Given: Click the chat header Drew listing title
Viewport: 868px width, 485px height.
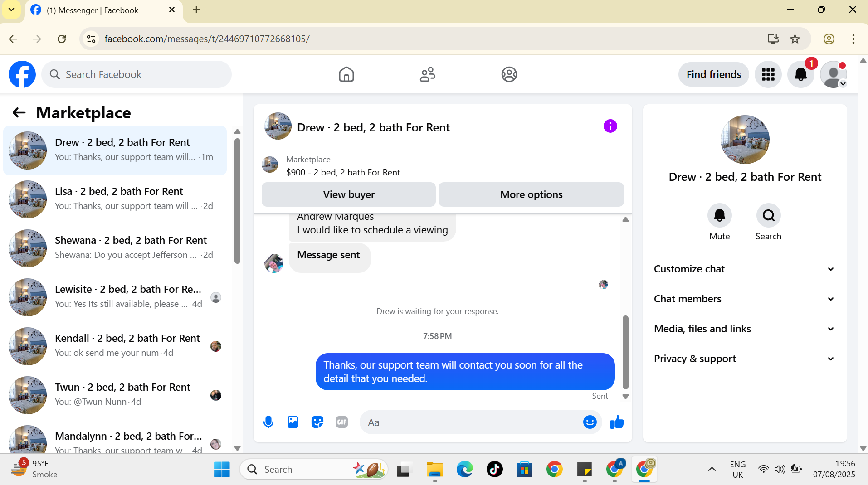Looking at the screenshot, I should coord(373,127).
